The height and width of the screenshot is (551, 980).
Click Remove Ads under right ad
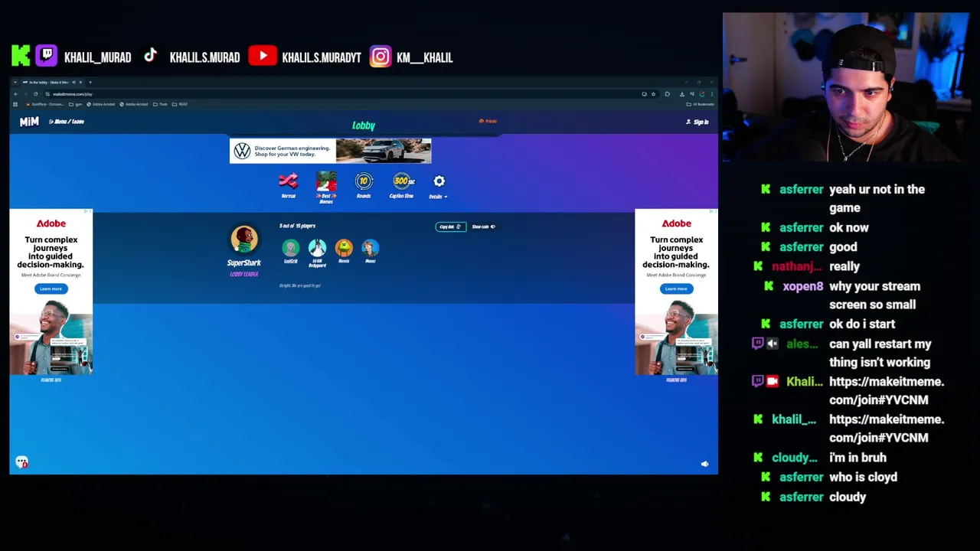676,380
